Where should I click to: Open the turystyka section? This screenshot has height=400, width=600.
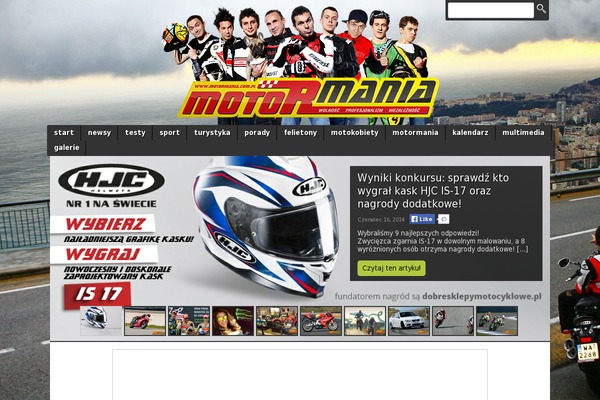point(212,133)
